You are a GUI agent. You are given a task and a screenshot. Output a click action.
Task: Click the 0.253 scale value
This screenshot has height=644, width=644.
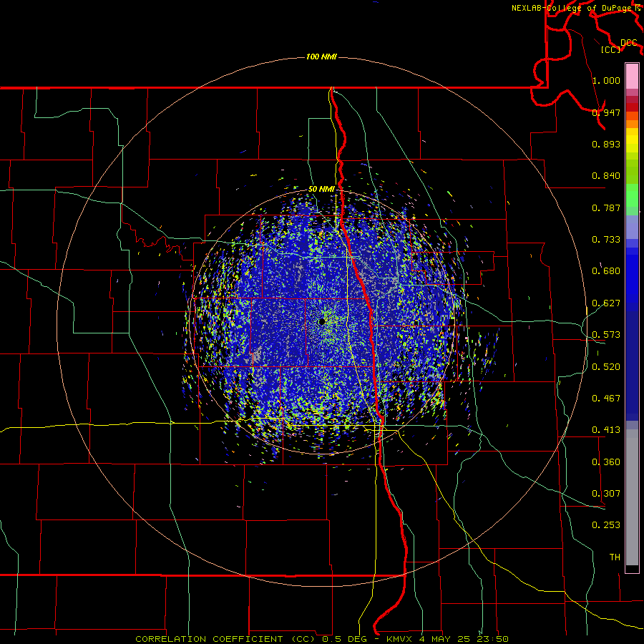tap(606, 525)
